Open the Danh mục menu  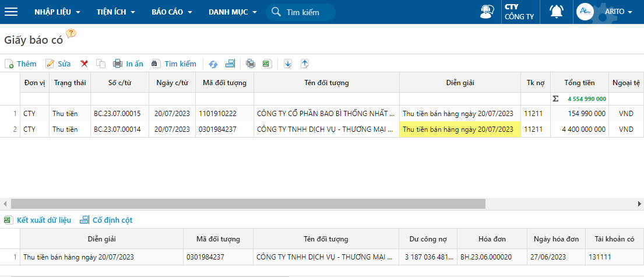[233, 12]
